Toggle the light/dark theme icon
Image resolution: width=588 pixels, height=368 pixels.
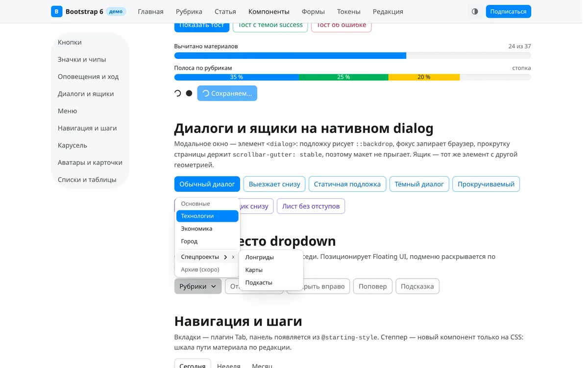[x=475, y=11]
